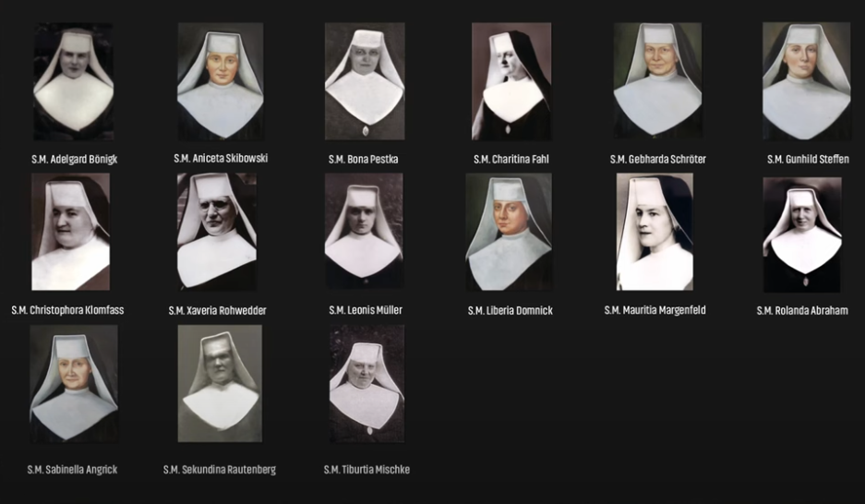Click the S.M. Bona Pestka portrait
This screenshot has width=865, height=504.
[365, 81]
